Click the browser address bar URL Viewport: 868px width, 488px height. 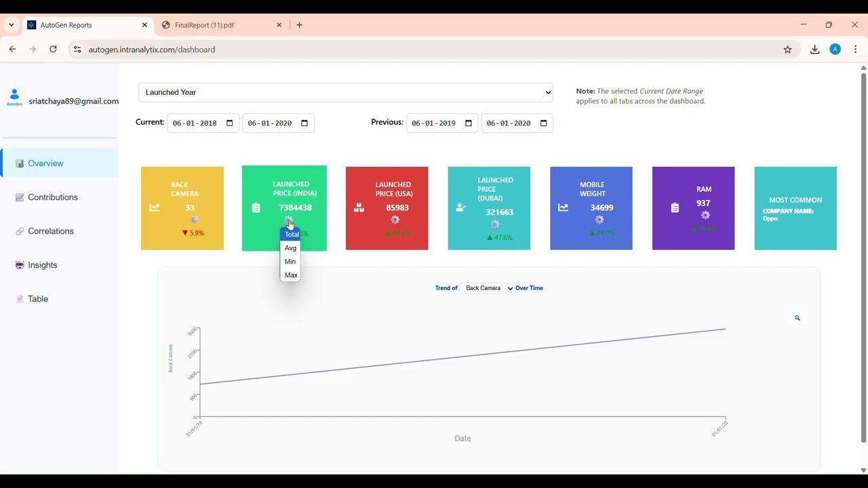[x=152, y=49]
